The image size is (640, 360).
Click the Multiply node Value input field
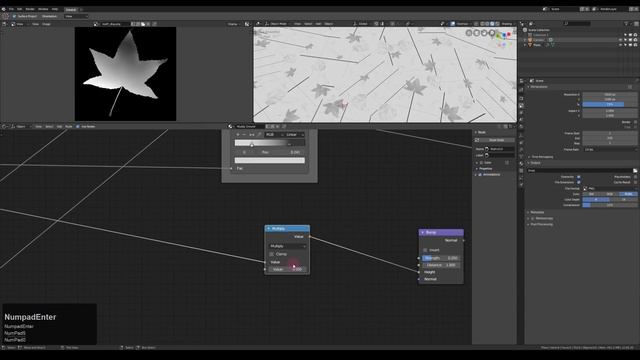point(287,269)
